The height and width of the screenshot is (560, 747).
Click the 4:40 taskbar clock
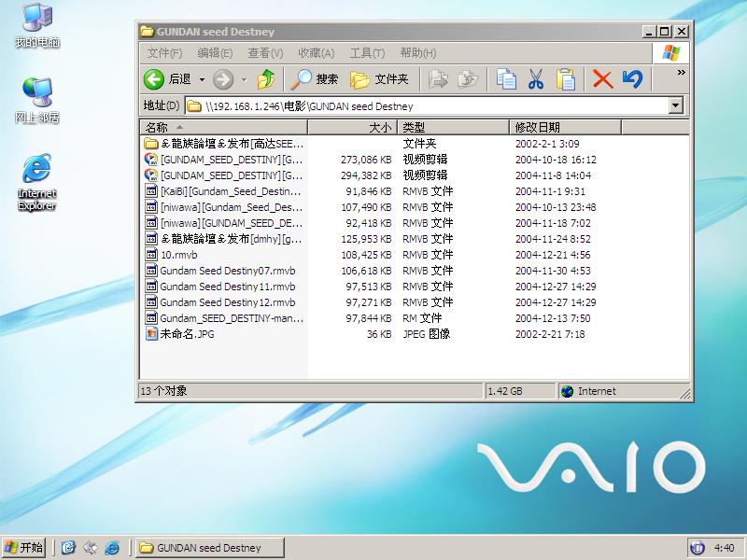click(725, 548)
